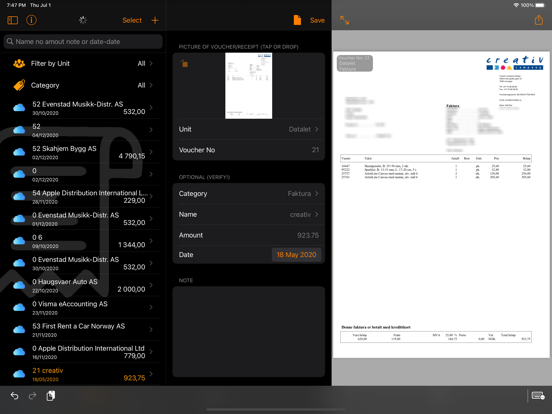Click the time 7:47 PM in status bar
Viewport: 552px width, 414px height.
(16, 5)
